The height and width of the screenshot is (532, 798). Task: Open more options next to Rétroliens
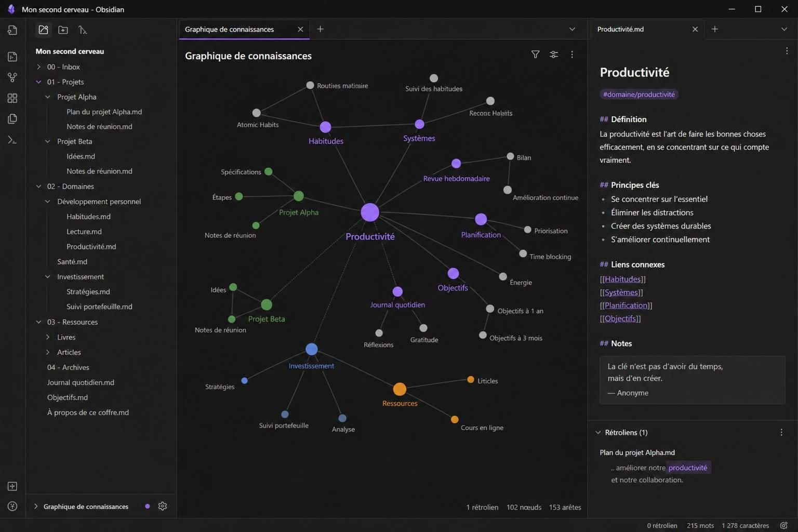coord(781,432)
